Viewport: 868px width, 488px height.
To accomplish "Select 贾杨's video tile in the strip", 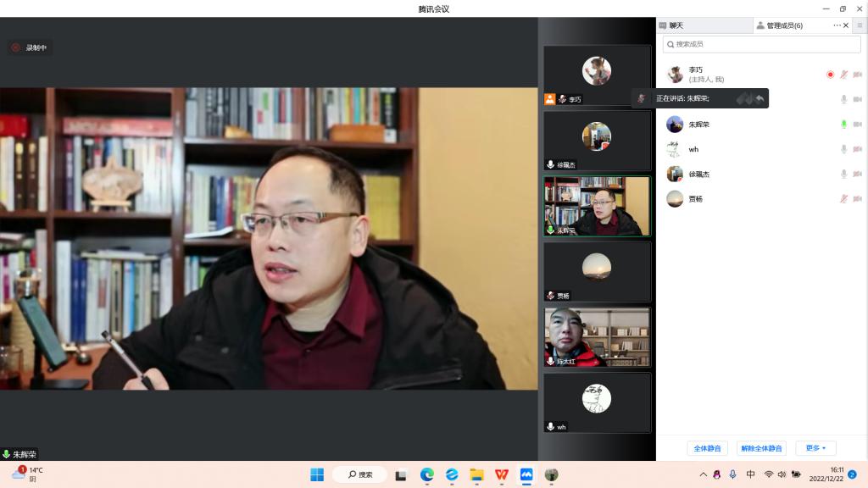I will [x=597, y=272].
